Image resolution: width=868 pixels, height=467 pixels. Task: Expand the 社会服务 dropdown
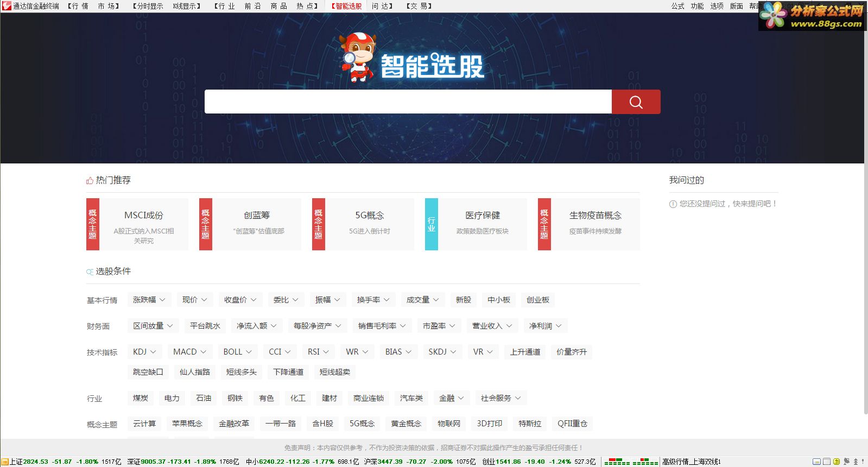[x=501, y=398]
